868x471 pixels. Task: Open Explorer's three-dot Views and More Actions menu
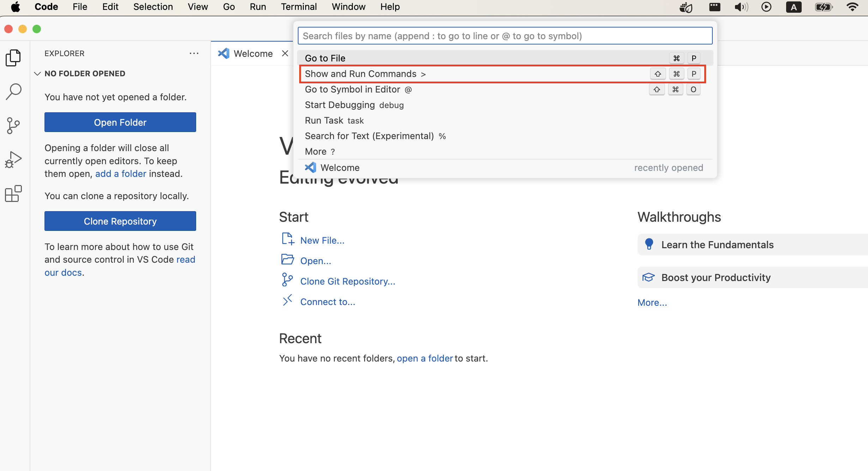194,53
